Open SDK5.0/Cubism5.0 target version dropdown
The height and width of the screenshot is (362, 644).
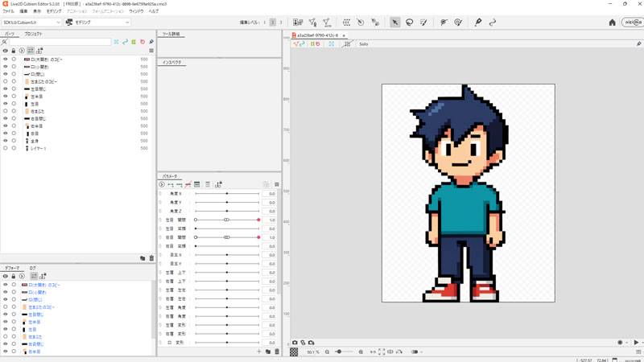tap(31, 23)
